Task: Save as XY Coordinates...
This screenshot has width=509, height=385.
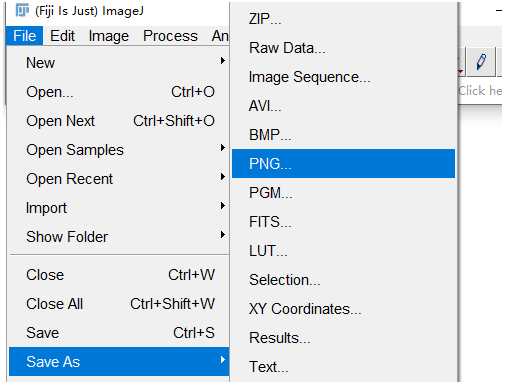Action: click(343, 309)
